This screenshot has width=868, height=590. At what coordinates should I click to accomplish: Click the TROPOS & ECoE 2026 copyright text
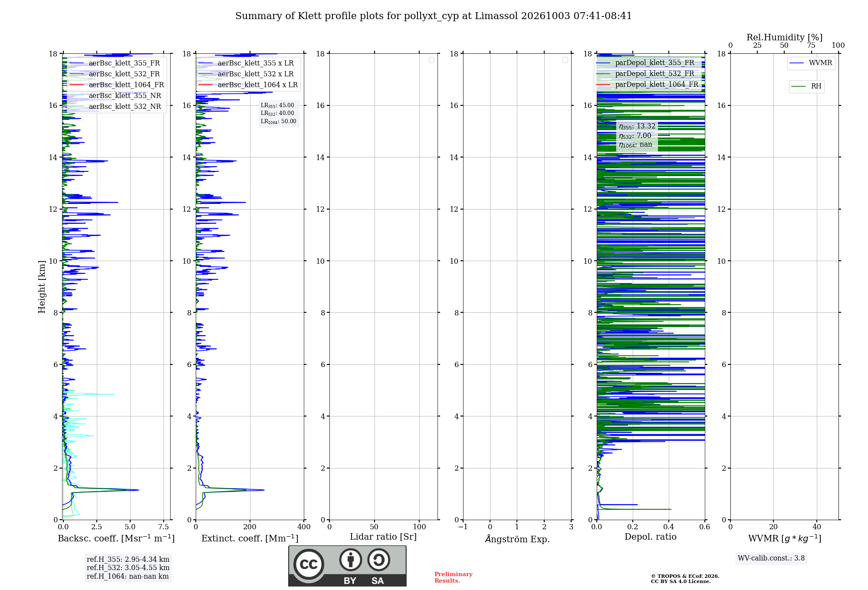tap(685, 576)
